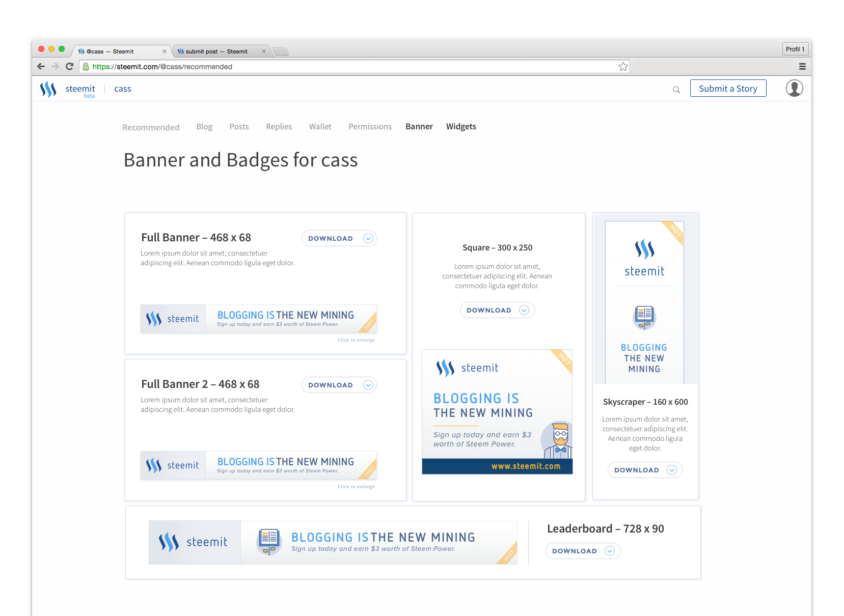844x616 pixels.
Task: Click the green maximize window button
Action: pos(62,49)
